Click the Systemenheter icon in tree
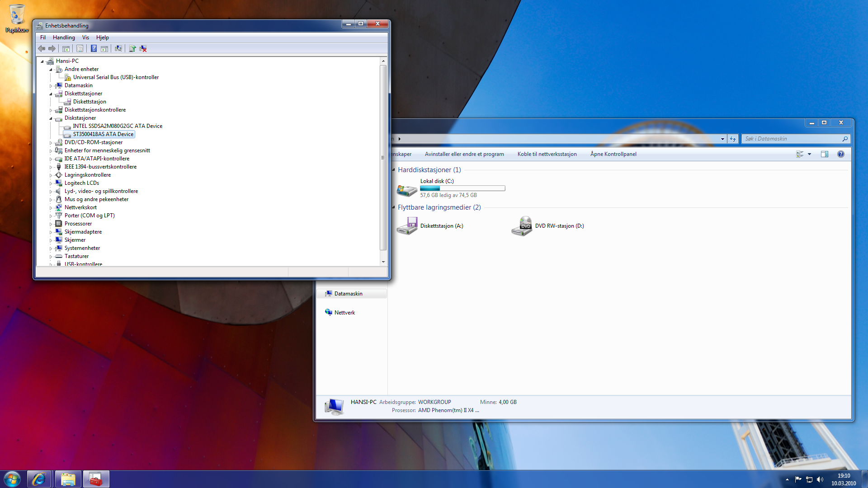Viewport: 868px width, 488px height. 58,248
